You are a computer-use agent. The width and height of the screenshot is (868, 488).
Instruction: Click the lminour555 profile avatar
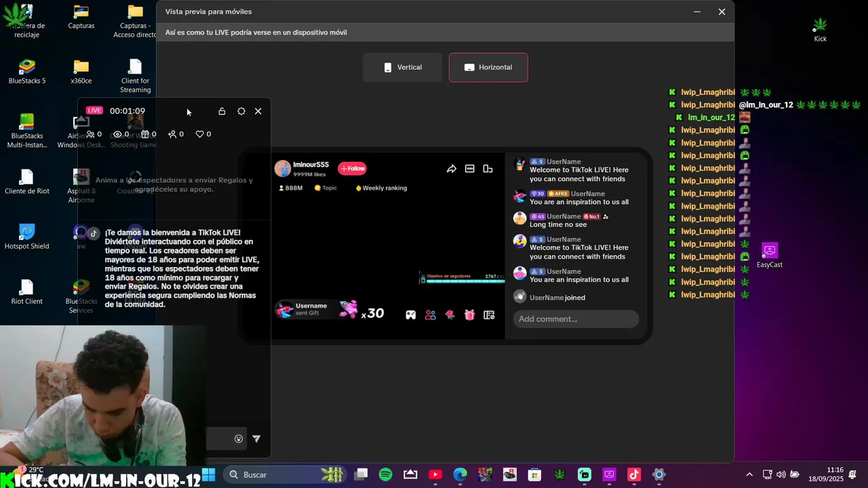click(x=282, y=169)
